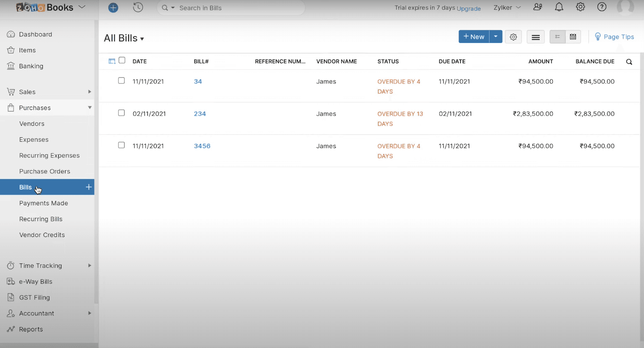
Task: Open bill number 3456
Action: [x=202, y=146]
